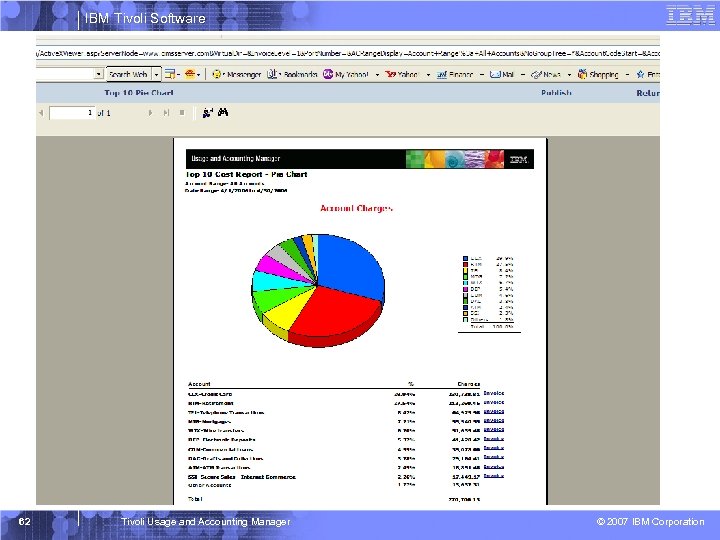720x540 pixels.
Task: Open Yahoo Messenger smiley icon
Action: [217, 74]
